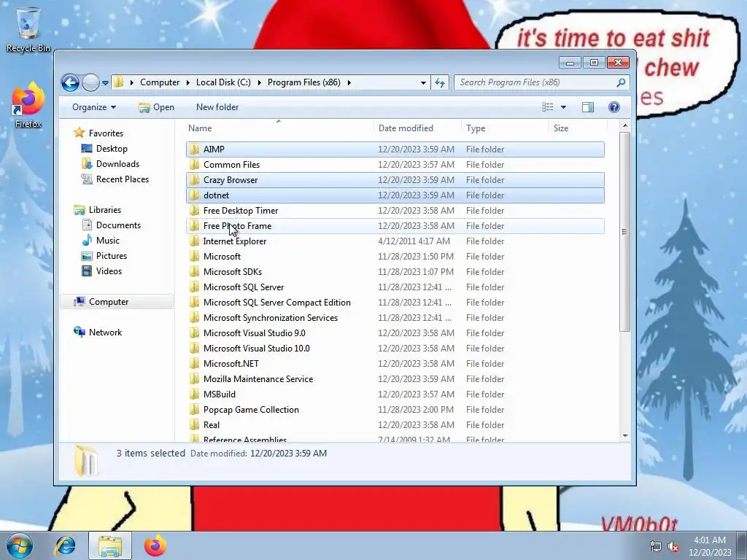Click Mozilla Maintenance Service folder name
Viewport: 747px width, 560px height.
(258, 379)
